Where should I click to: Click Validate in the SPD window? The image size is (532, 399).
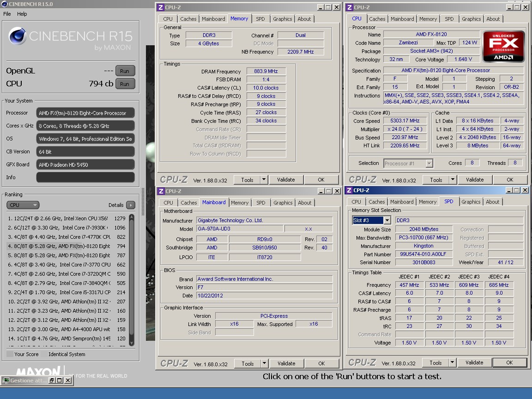pyautogui.click(x=474, y=363)
